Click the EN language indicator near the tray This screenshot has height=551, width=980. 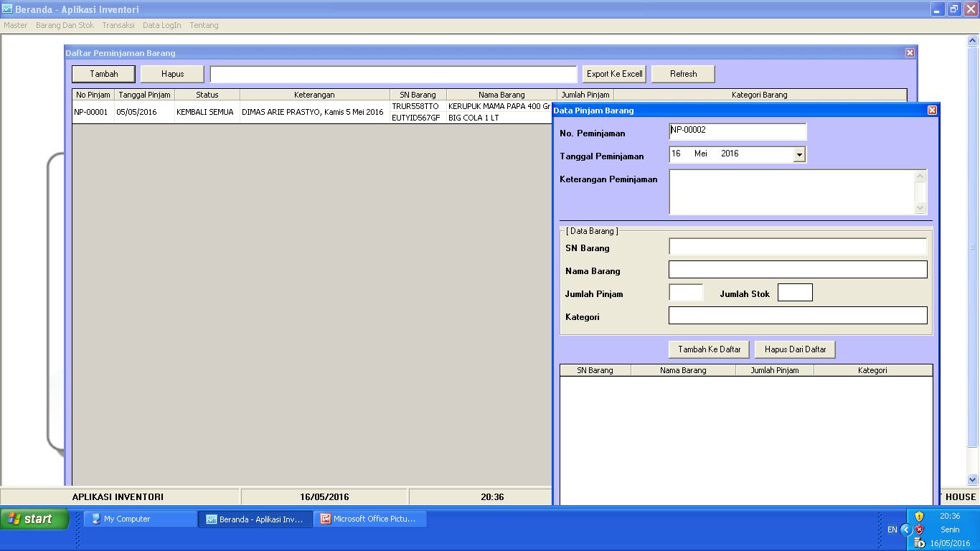point(892,529)
